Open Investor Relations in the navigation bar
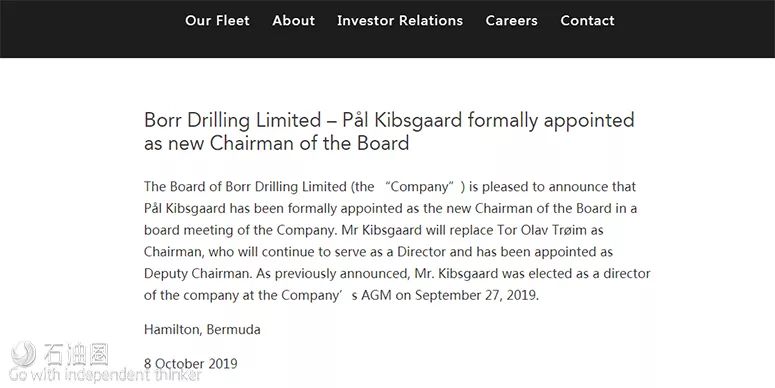The image size is (775, 388). pyautogui.click(x=400, y=21)
